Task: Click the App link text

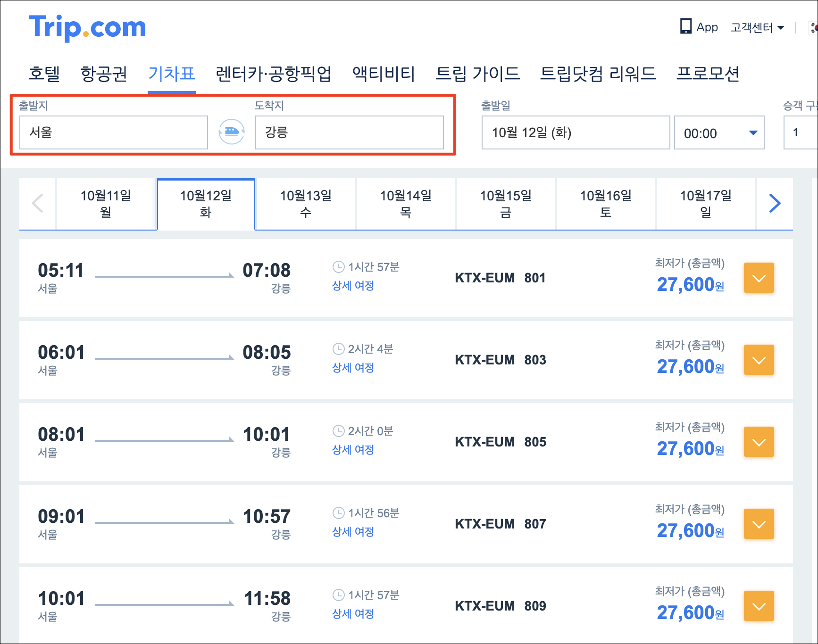Action: coord(707,27)
